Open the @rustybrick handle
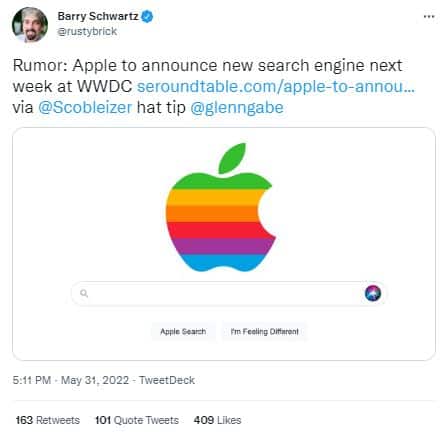The width and height of the screenshot is (447, 439). [x=87, y=31]
